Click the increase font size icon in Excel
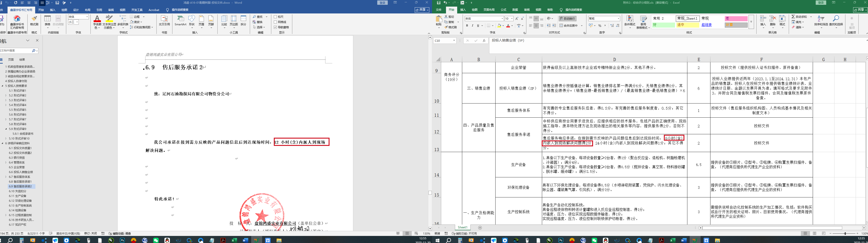The height and width of the screenshot is (243, 868). tap(517, 18)
